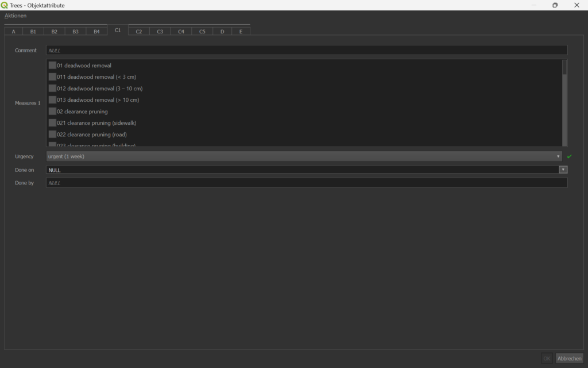Screen dimensions: 588x368
Task: Click the QGIS logo in title bar
Action: (5, 5)
